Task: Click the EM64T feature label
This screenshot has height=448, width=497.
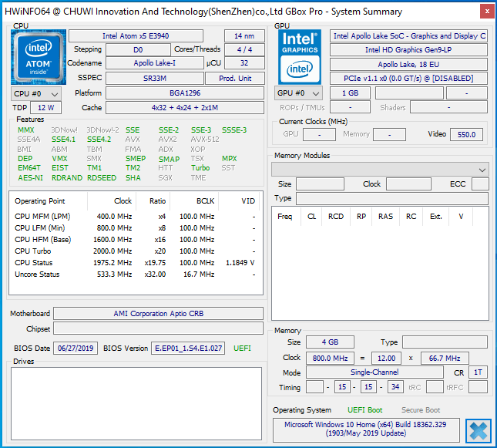Action: tap(29, 168)
